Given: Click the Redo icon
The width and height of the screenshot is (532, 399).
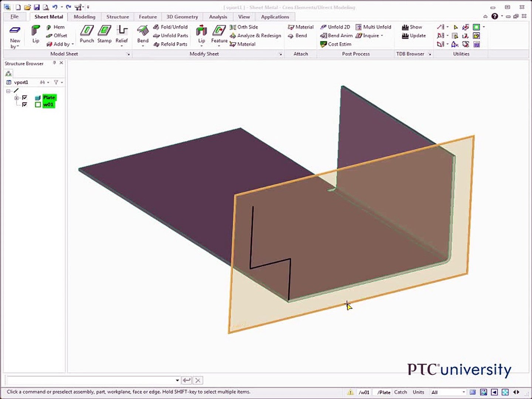Looking at the screenshot, I should 68,7.
